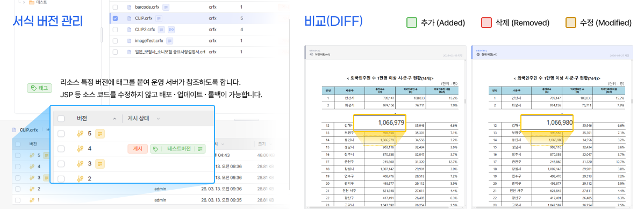Click the link icon next to CLIP2.crfx
This screenshot has height=209, width=644.
(171, 30)
